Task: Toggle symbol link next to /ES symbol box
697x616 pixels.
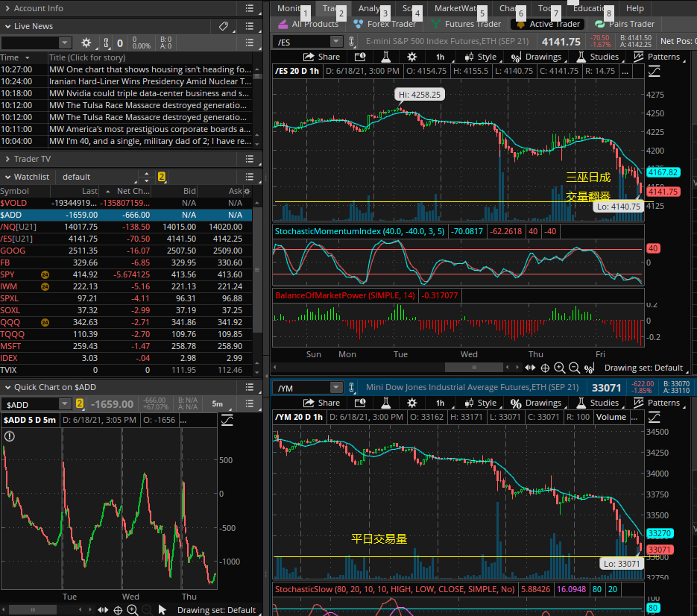Action: click(x=352, y=42)
